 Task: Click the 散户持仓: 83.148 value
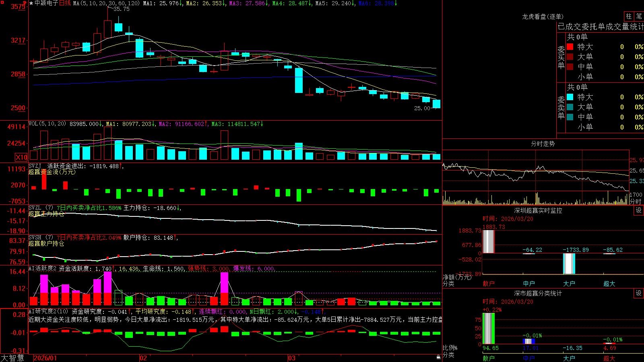point(151,238)
